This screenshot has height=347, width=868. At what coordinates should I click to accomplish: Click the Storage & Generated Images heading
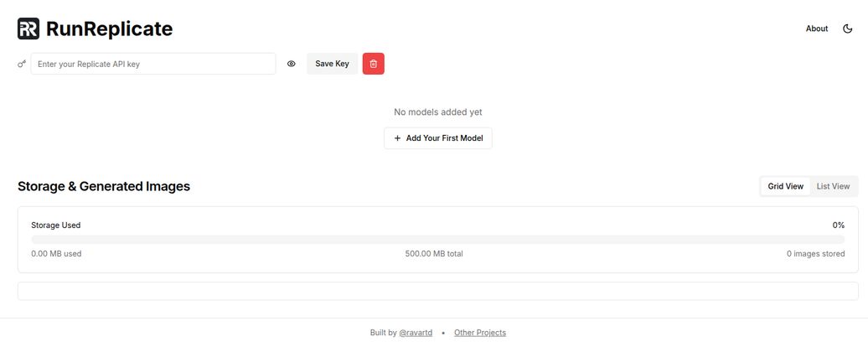tap(104, 187)
